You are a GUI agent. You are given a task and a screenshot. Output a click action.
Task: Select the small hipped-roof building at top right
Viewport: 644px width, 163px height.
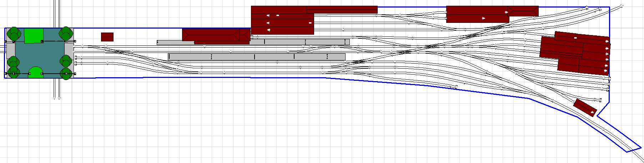coord(524,11)
